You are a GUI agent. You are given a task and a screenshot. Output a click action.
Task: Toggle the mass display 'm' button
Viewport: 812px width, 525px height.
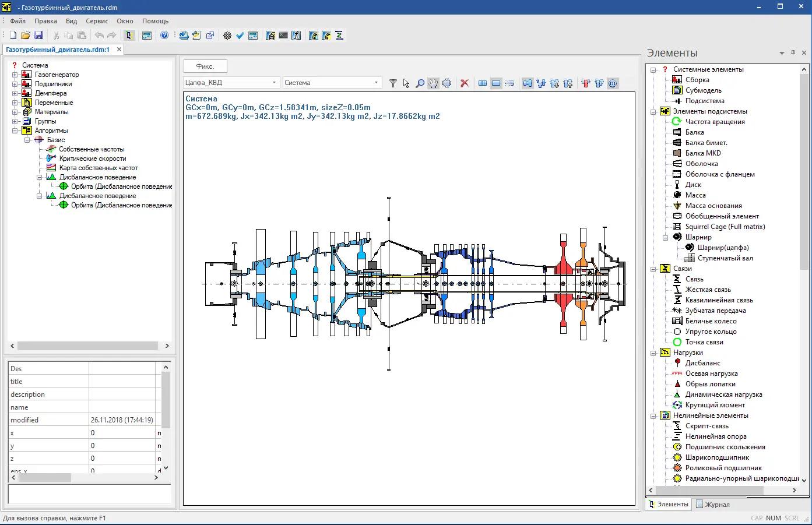click(x=613, y=83)
